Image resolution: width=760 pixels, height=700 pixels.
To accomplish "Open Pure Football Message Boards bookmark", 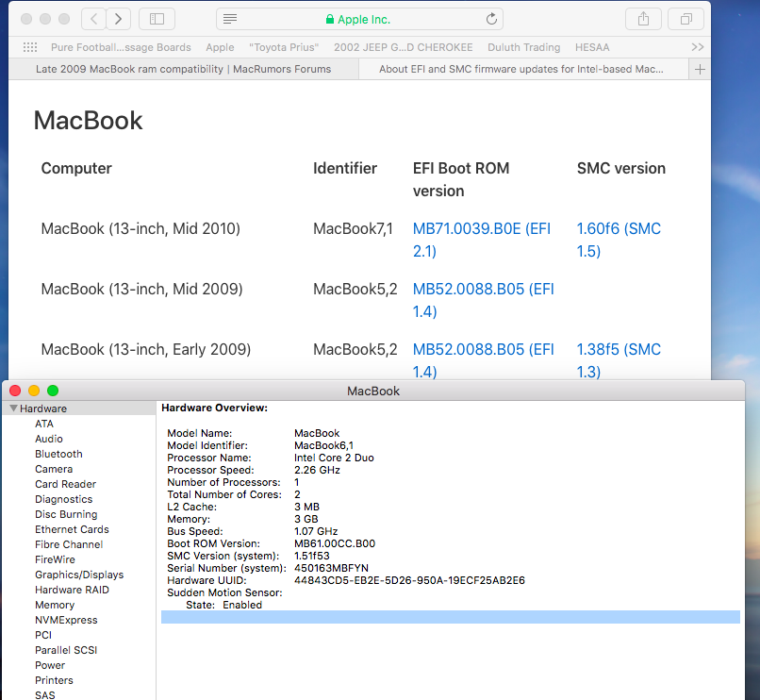I will [121, 47].
